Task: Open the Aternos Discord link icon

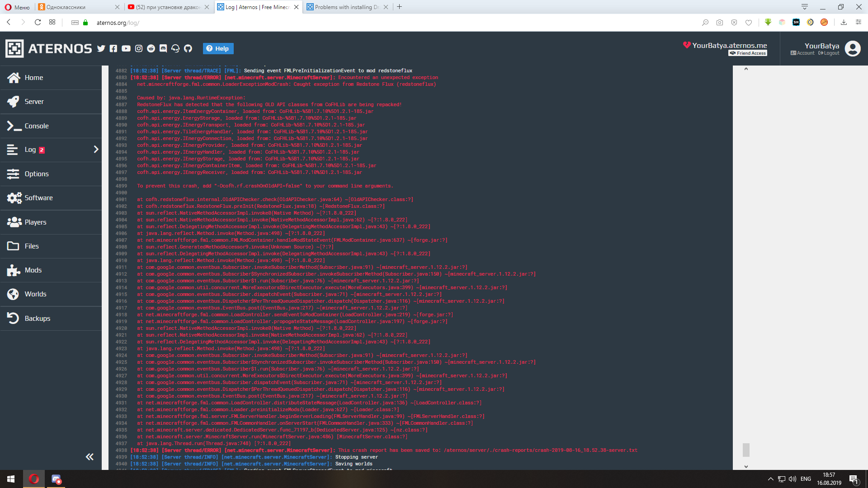Action: coord(163,48)
